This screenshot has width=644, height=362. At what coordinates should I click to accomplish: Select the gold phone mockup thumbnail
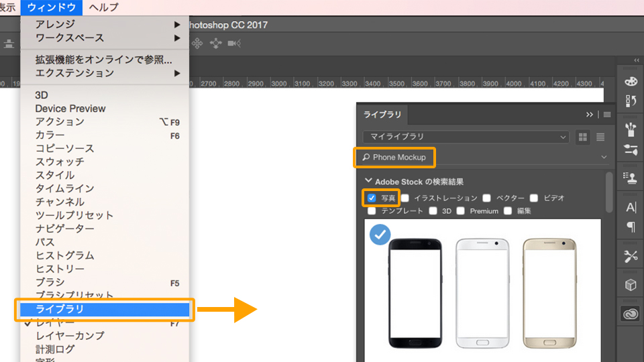point(549,293)
